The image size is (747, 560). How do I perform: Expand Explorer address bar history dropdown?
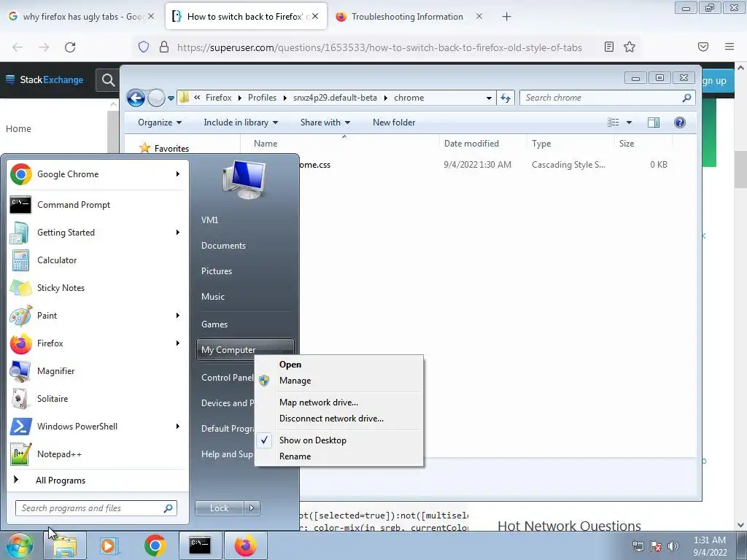(489, 98)
